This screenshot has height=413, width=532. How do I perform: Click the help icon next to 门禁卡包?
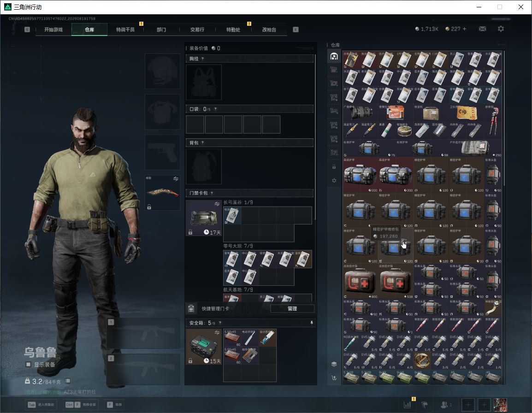(x=212, y=193)
